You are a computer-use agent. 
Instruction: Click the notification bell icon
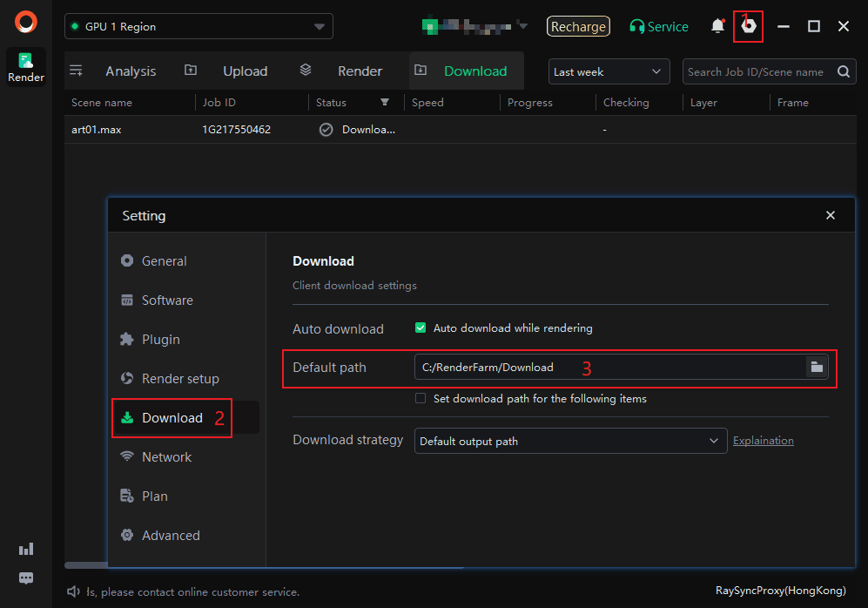pyautogui.click(x=717, y=26)
